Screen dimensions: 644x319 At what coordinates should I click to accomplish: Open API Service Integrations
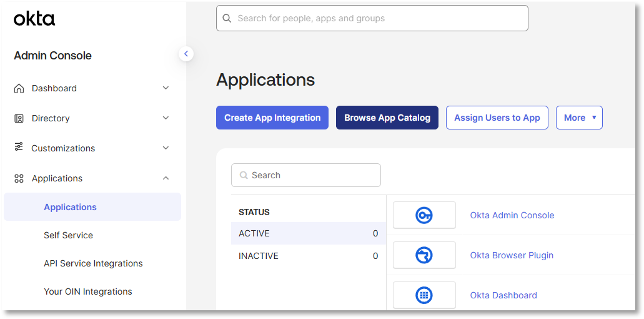(x=93, y=263)
